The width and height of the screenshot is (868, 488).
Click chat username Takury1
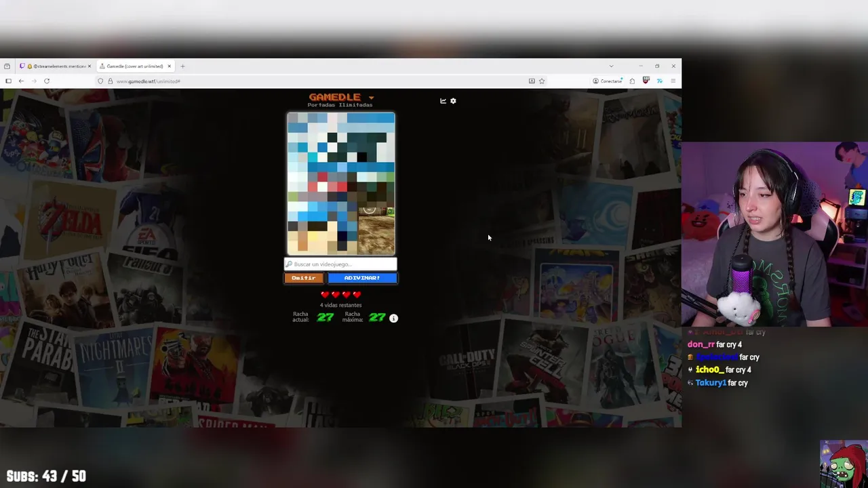[711, 383]
